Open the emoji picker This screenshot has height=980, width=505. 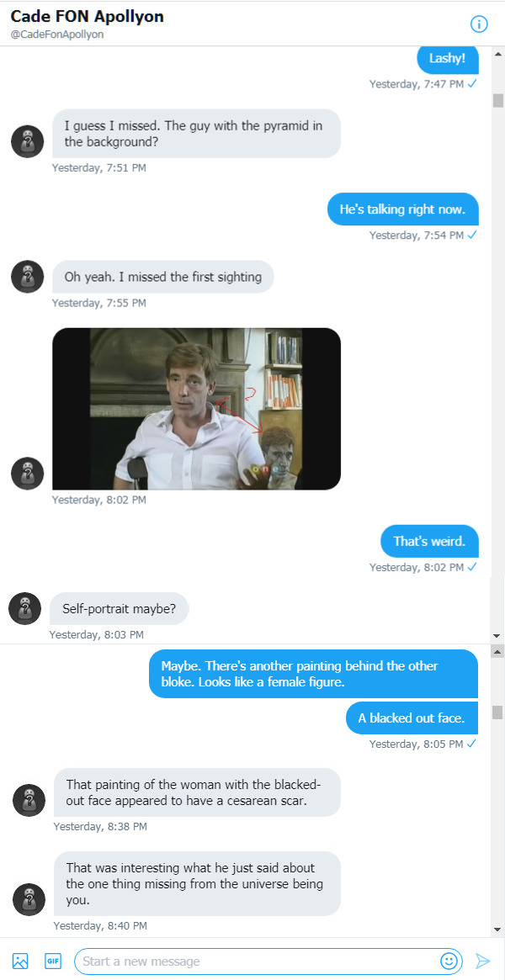tap(449, 961)
